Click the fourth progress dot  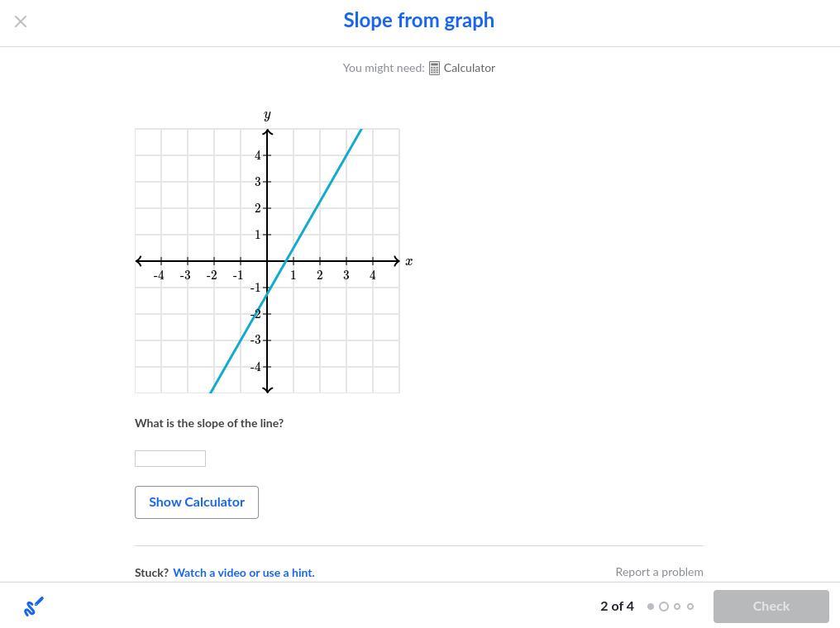(x=690, y=607)
